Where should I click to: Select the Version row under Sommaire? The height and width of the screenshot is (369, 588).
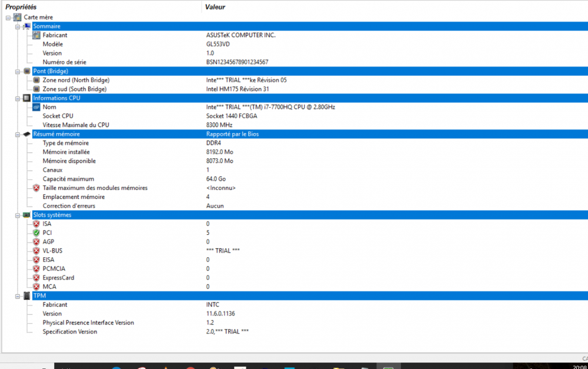coord(52,54)
